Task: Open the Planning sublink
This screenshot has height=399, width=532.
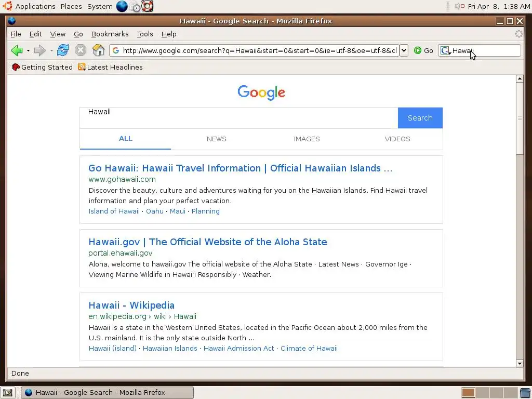Action: (206, 211)
